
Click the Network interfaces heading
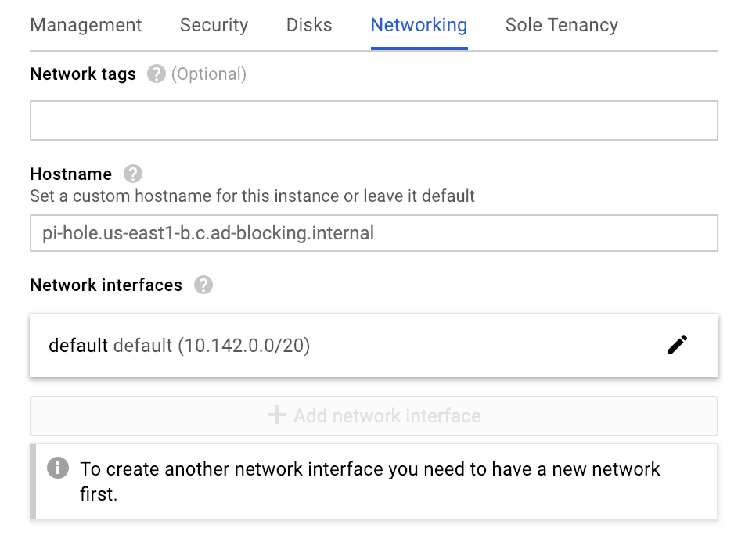[106, 285]
